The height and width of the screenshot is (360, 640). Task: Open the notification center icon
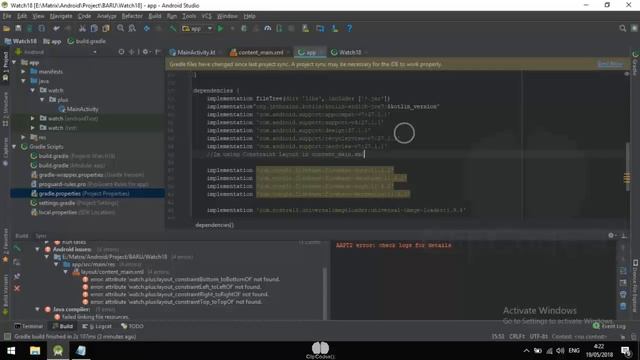coord(625,351)
